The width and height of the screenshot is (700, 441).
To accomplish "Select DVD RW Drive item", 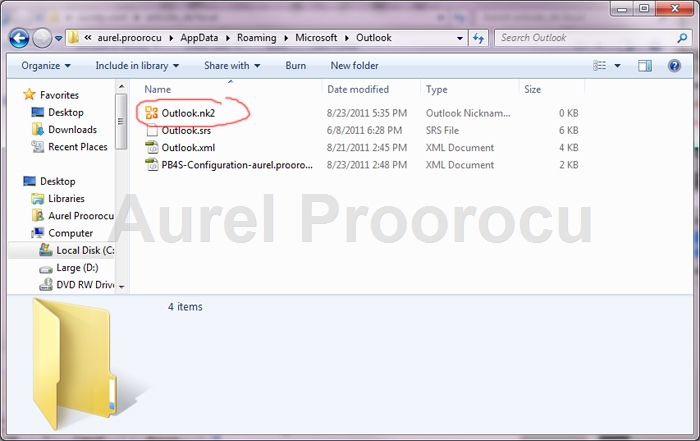I will tap(85, 285).
